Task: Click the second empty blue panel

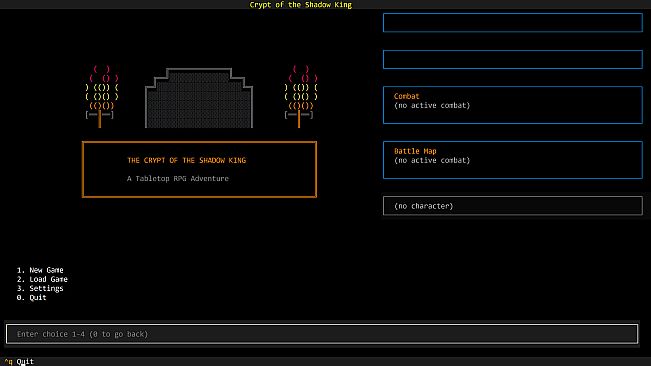Action: 513,59
